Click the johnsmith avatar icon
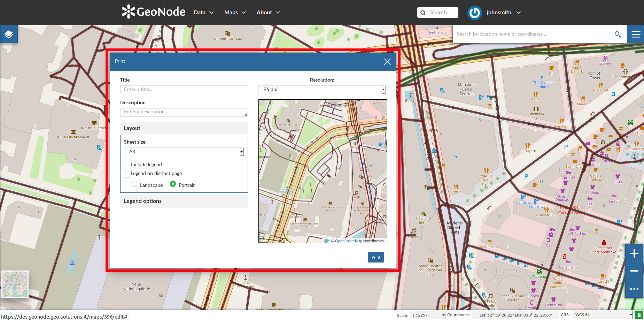Image resolution: width=644 pixels, height=320 pixels. tap(474, 13)
